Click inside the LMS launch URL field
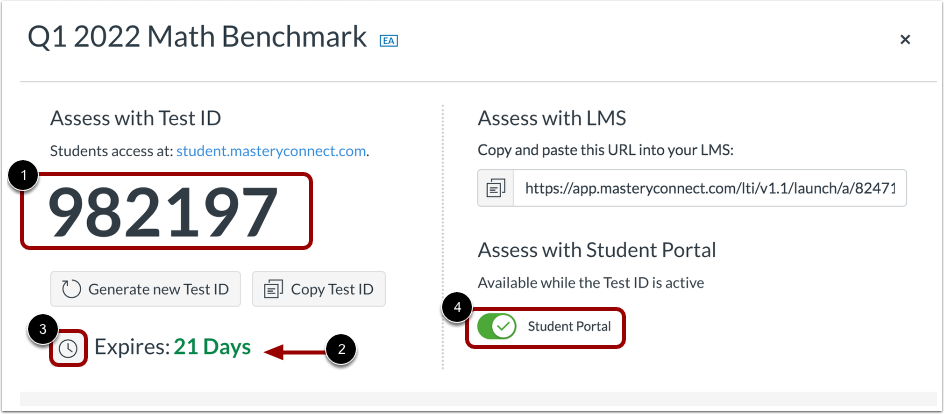The image size is (944, 414). [x=710, y=188]
